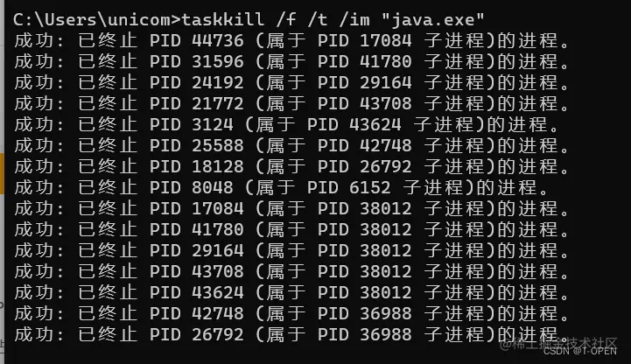Click the 稀土掘金技术社区 watermark text
Viewport: 631px width, 364px height.
tap(564, 343)
